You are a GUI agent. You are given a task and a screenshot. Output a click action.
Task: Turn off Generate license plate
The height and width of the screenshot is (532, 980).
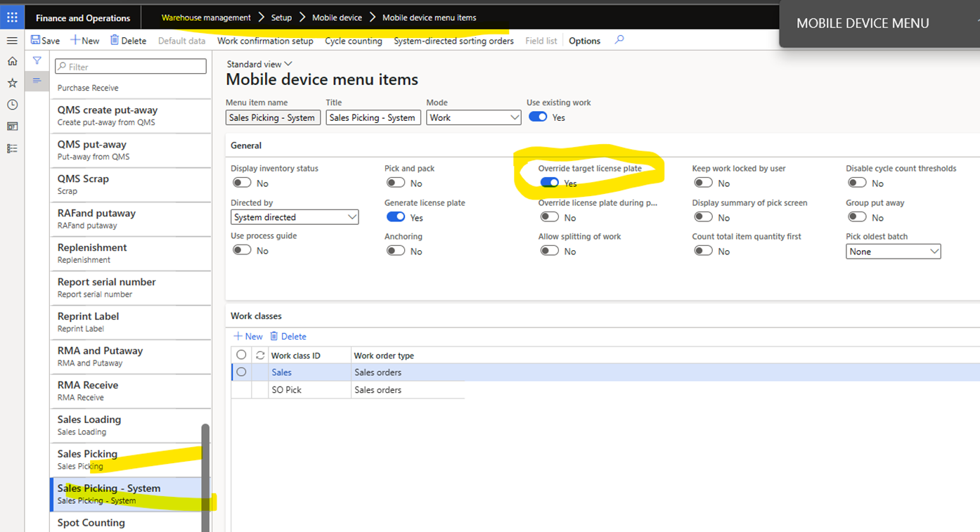pos(396,217)
